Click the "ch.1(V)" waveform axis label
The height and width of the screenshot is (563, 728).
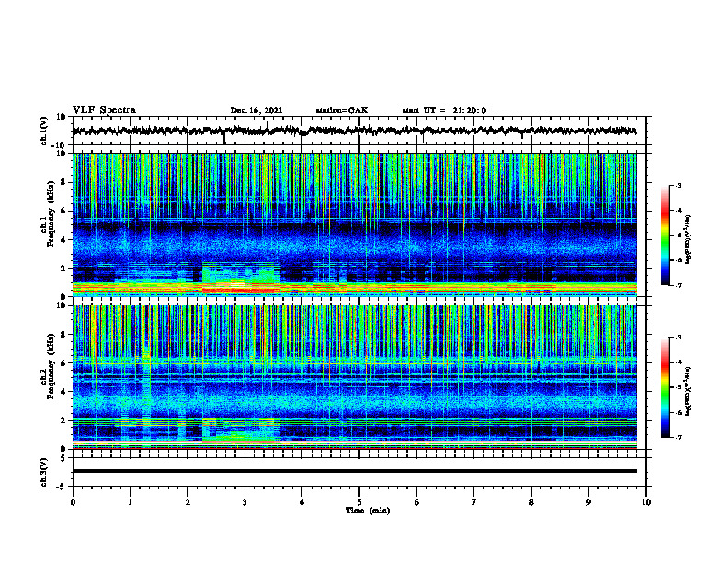point(44,131)
